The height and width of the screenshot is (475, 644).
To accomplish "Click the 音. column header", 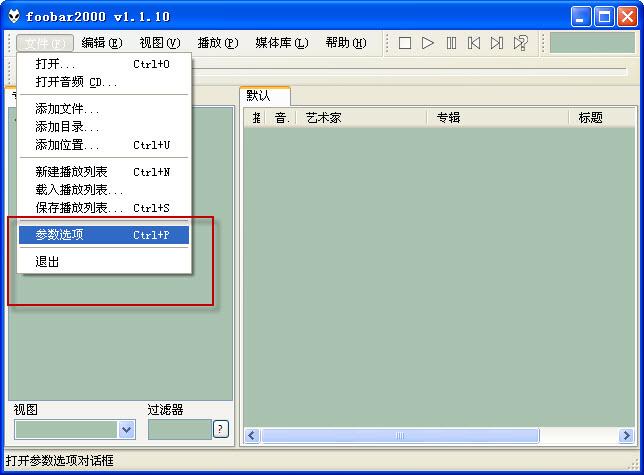I will [x=281, y=118].
